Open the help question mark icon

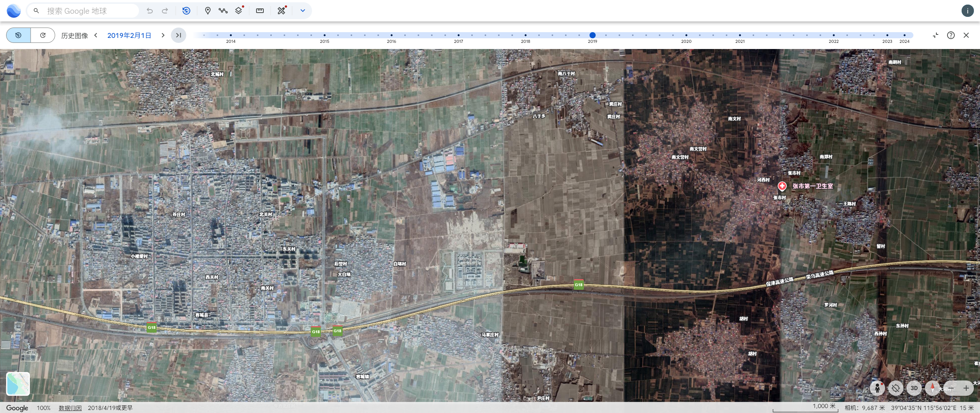(x=951, y=35)
